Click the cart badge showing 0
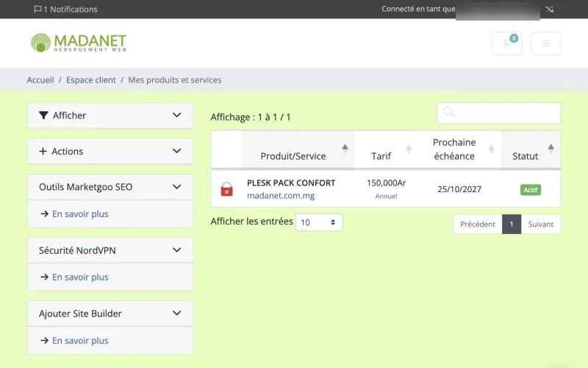The image size is (588, 368). pyautogui.click(x=514, y=38)
